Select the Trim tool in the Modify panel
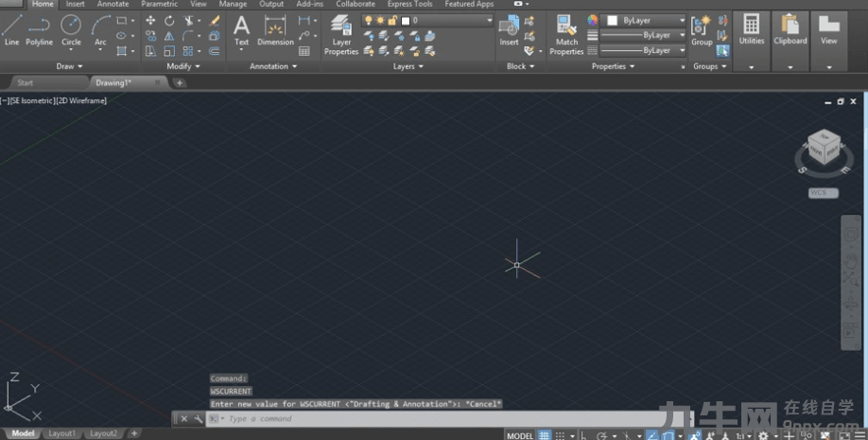Image resolution: width=868 pixels, height=440 pixels. (x=189, y=21)
